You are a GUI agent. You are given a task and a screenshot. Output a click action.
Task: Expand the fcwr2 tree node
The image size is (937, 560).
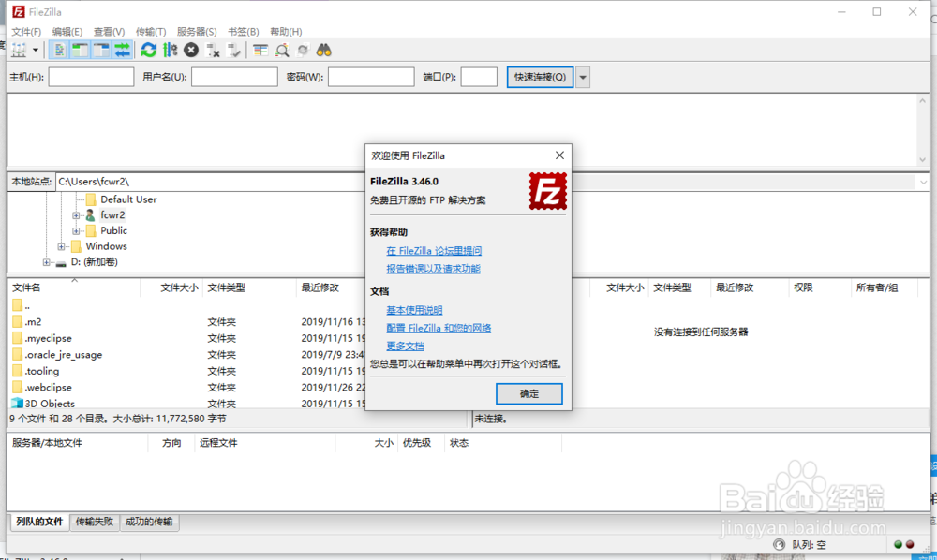click(76, 215)
